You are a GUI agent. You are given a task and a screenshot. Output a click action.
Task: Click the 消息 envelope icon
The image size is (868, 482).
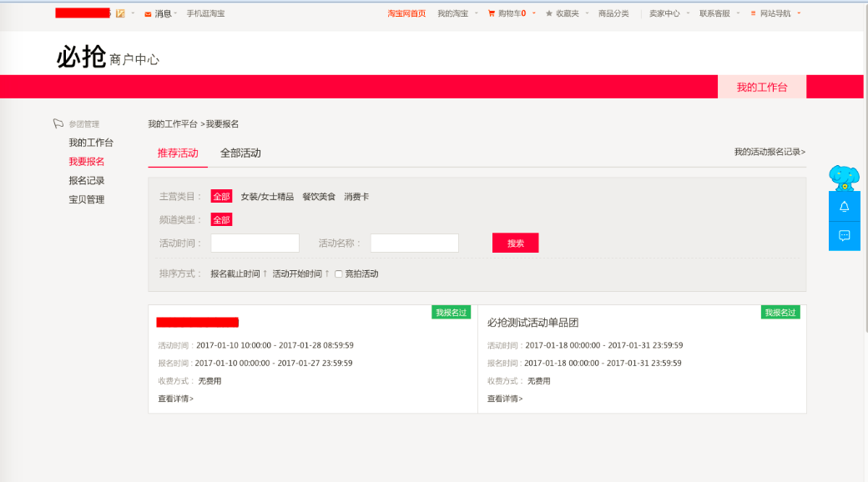tap(148, 14)
